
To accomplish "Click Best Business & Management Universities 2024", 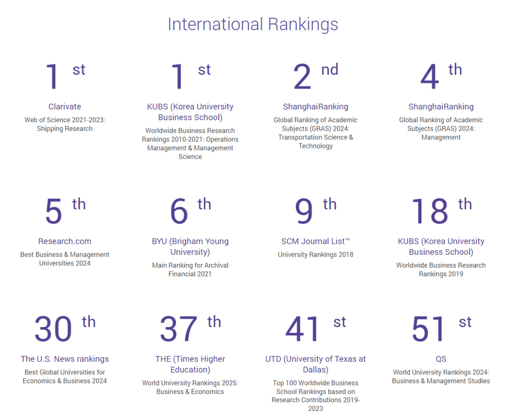I will click(65, 259).
